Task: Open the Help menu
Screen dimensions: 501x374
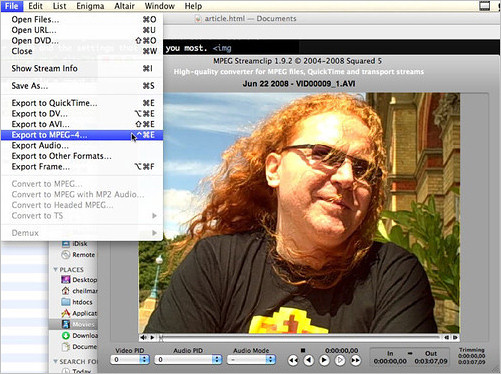Action: click(x=193, y=6)
